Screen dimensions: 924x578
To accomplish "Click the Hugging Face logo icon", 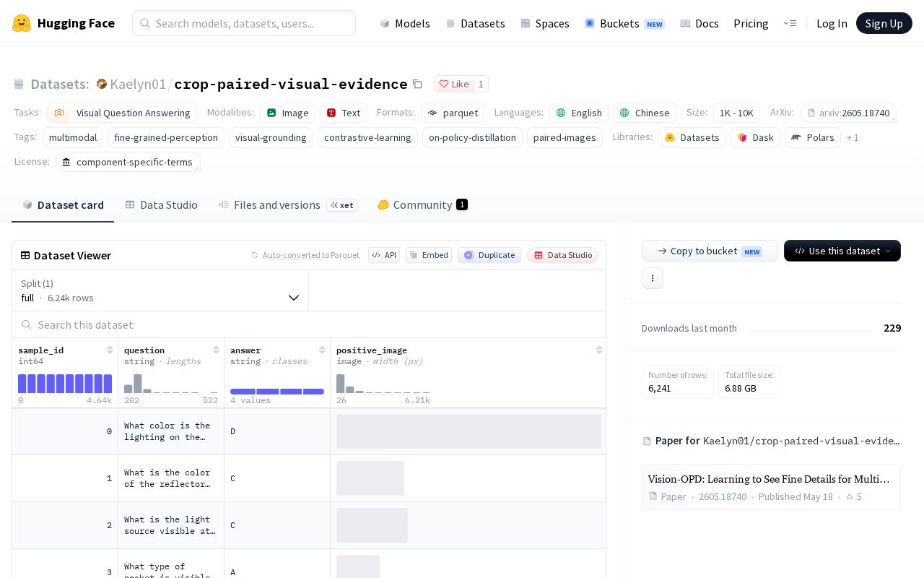I will coord(22,23).
